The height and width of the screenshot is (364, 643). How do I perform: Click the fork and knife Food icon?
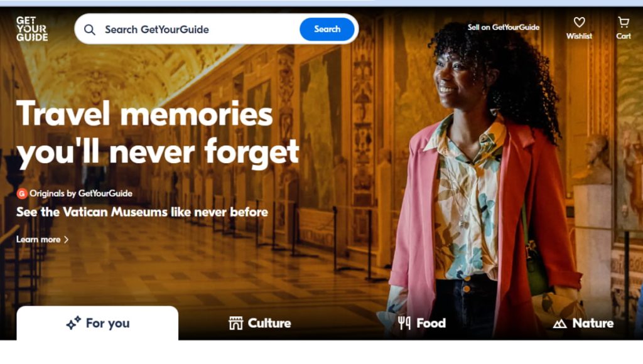(404, 323)
